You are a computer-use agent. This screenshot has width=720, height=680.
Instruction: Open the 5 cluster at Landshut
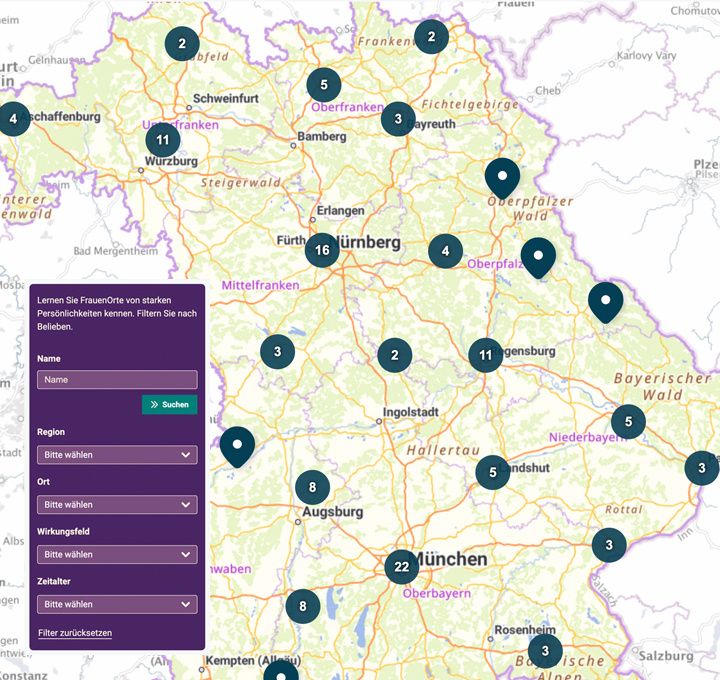pos(493,472)
